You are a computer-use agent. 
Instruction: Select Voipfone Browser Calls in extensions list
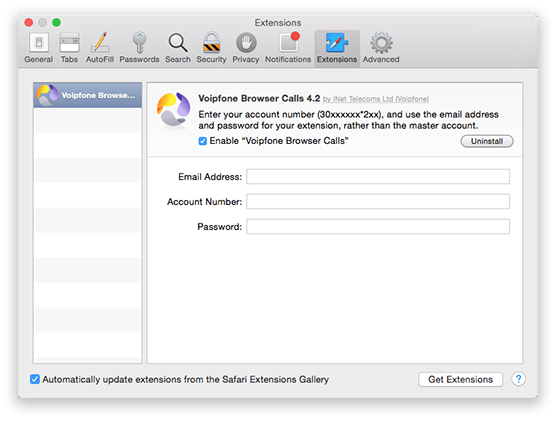[x=88, y=95]
